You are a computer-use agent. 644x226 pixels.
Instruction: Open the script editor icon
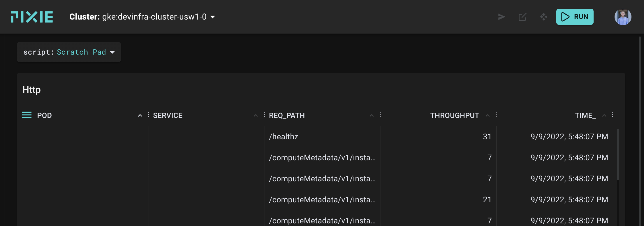pyautogui.click(x=522, y=17)
